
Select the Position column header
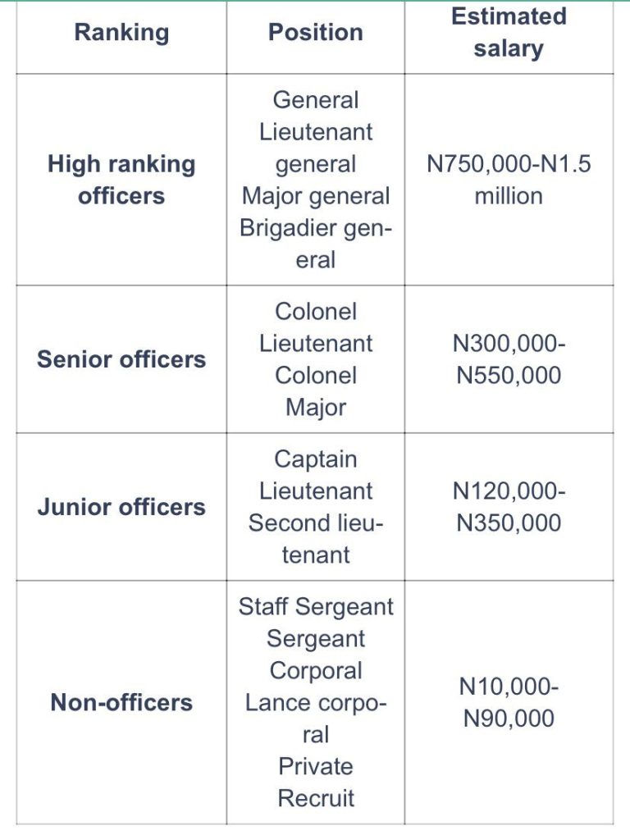click(316, 33)
